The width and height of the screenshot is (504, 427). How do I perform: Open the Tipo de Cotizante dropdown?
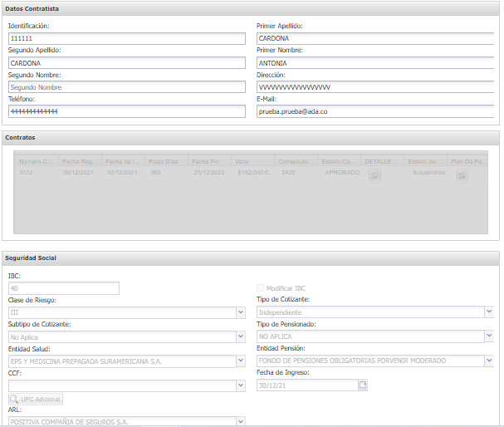click(489, 312)
